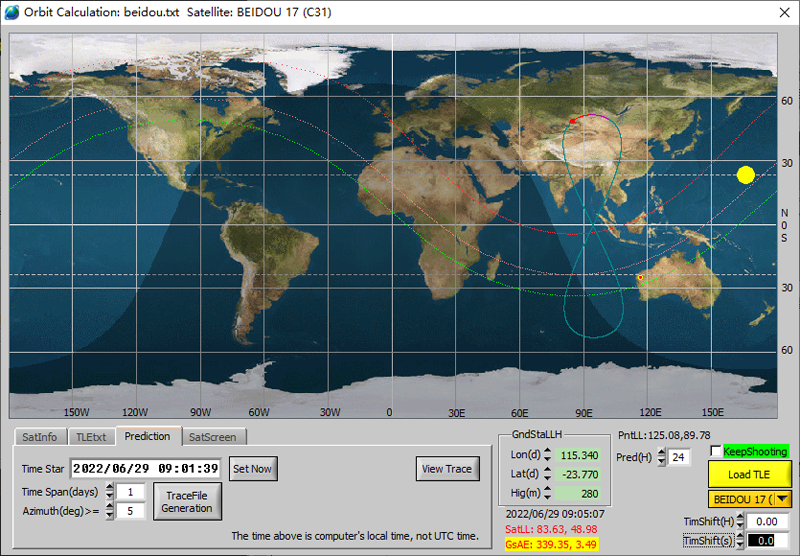Enable the KeepShooting checkbox
800x556 pixels.
716,451
